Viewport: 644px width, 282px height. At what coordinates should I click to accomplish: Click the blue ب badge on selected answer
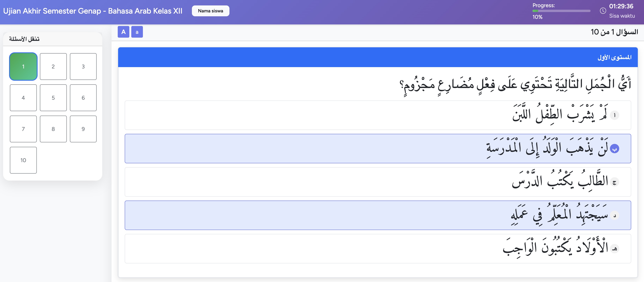click(615, 148)
